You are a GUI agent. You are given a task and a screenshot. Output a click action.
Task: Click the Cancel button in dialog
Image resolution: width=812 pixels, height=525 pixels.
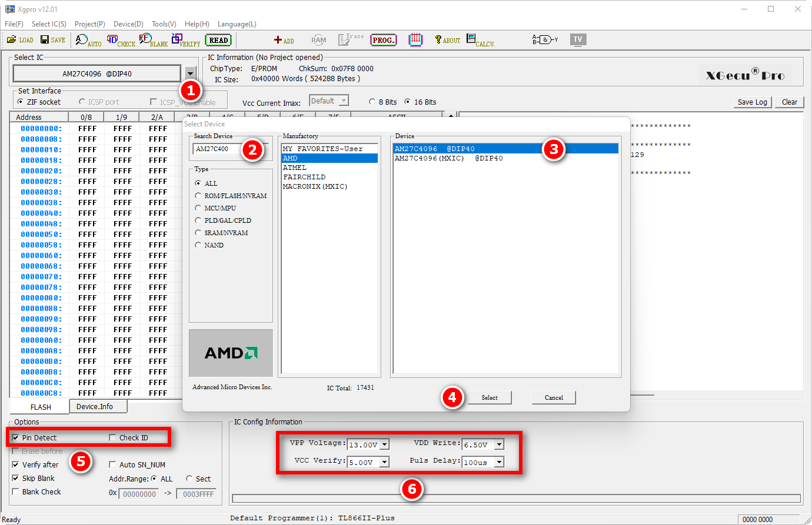pyautogui.click(x=554, y=398)
